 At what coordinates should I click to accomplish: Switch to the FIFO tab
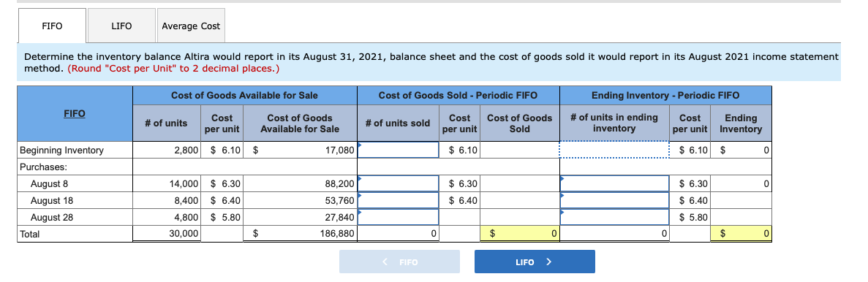click(52, 26)
